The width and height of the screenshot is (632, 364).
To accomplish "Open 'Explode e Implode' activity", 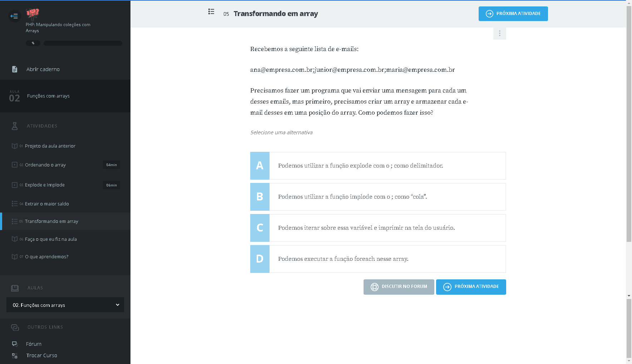I will pyautogui.click(x=45, y=185).
